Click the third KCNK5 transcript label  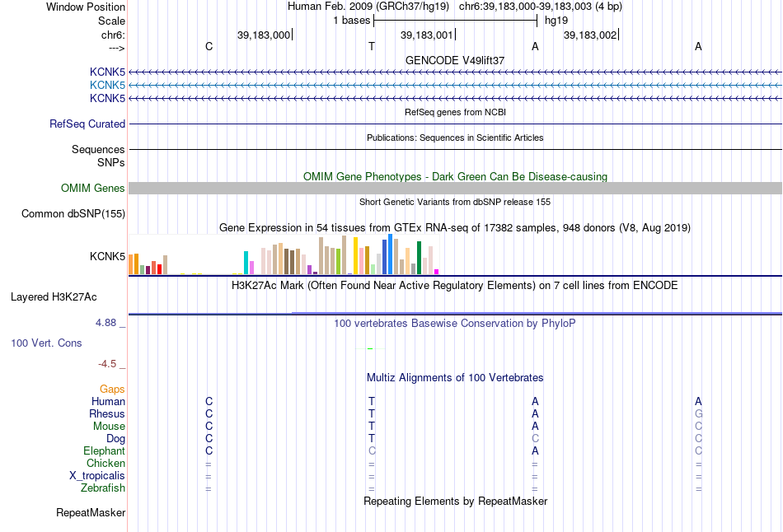click(107, 98)
